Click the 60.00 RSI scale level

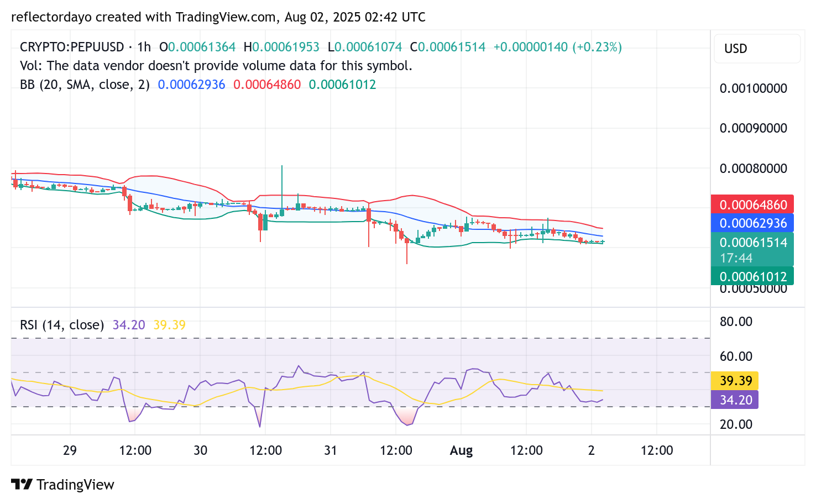736,356
